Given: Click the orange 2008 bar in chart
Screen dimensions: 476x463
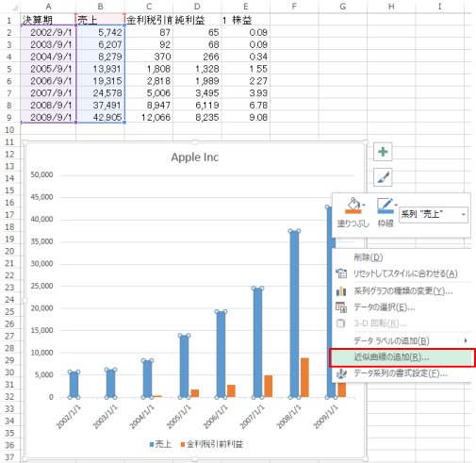Looking at the screenshot, I should point(304,377).
